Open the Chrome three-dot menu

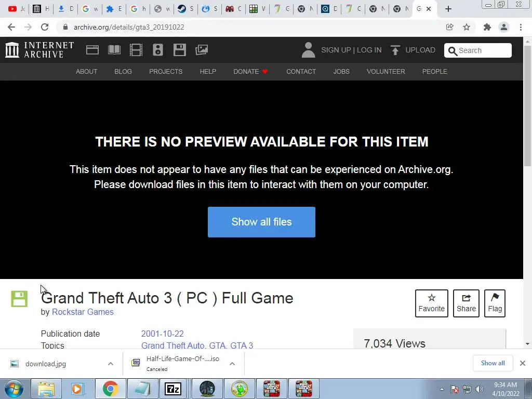coord(521,27)
